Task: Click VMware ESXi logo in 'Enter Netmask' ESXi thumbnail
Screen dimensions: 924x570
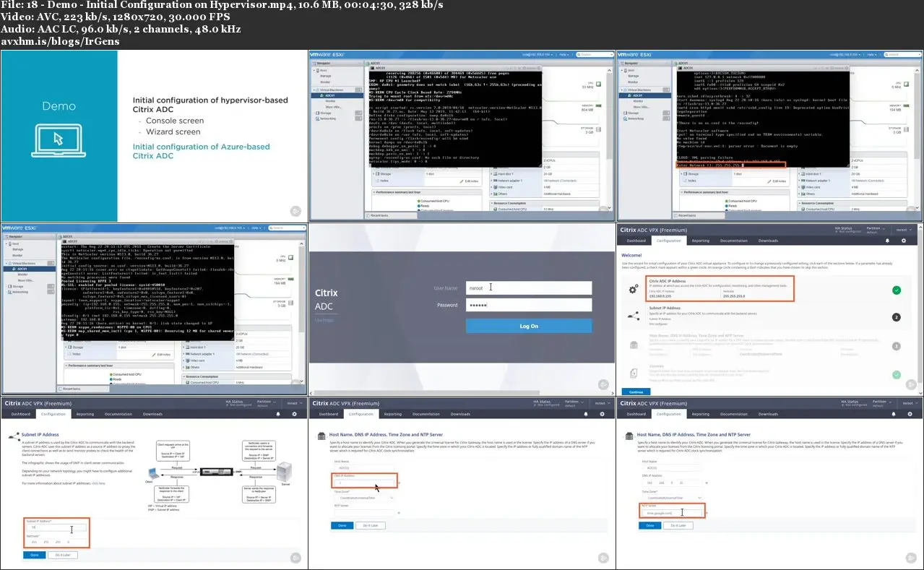Action: (636, 54)
